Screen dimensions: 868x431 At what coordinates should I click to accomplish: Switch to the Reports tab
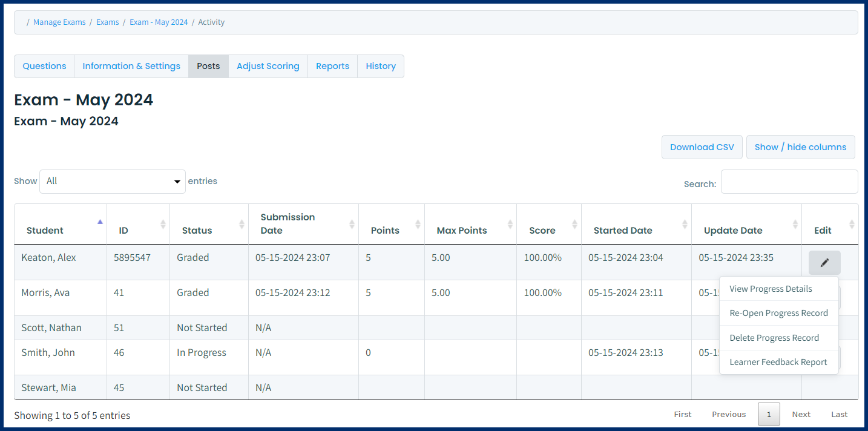tap(332, 66)
